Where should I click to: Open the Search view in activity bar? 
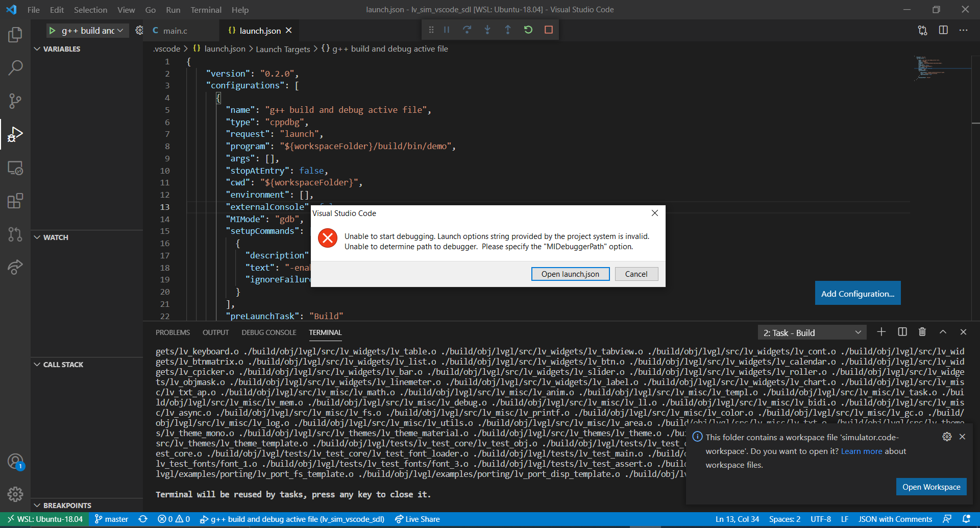pos(15,68)
